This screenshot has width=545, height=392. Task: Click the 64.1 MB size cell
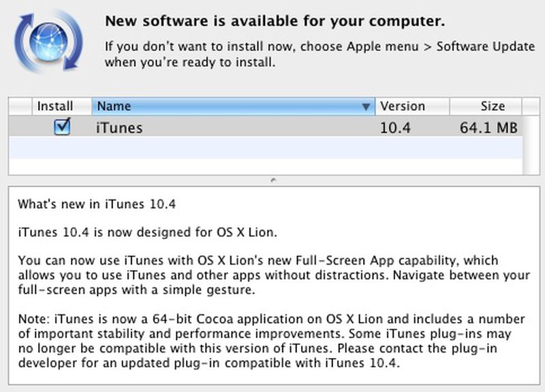[x=488, y=127]
